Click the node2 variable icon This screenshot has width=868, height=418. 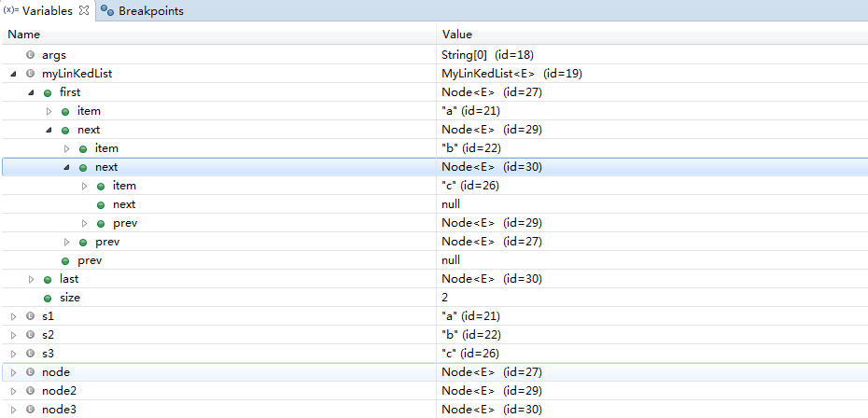pyautogui.click(x=31, y=391)
